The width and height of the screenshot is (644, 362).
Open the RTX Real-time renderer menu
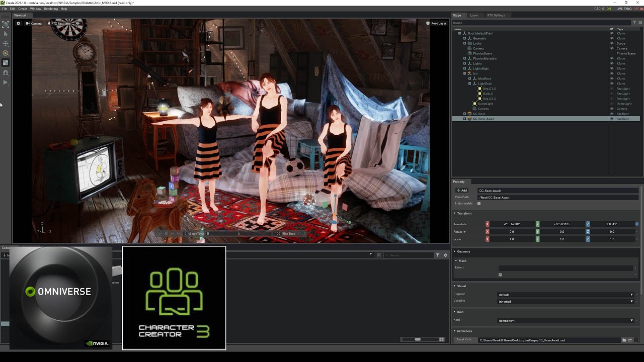click(59, 23)
